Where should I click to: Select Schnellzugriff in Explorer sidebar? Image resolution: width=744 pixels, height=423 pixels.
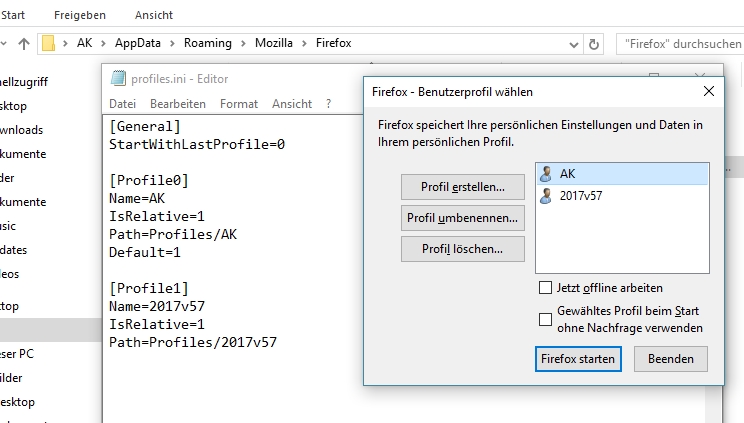coord(24,82)
